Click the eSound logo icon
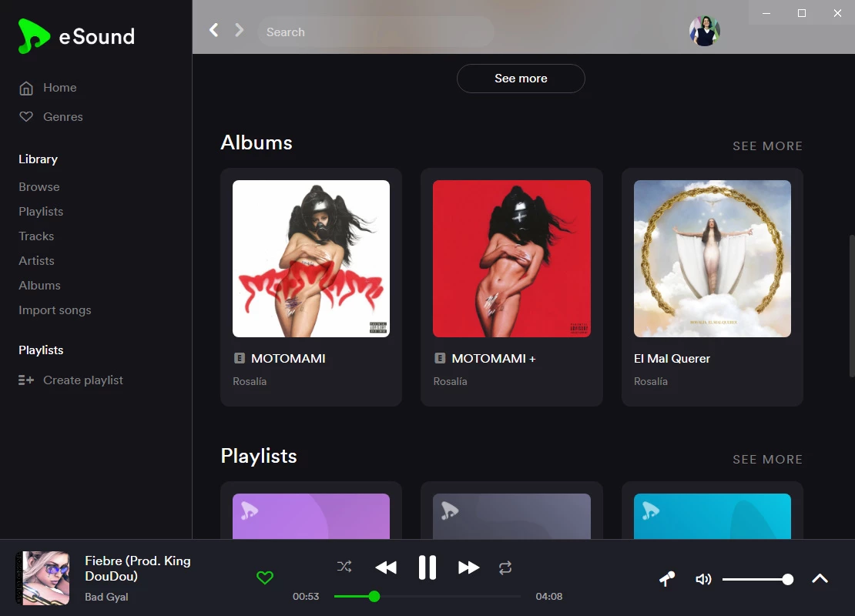The width and height of the screenshot is (855, 616). coord(33,36)
